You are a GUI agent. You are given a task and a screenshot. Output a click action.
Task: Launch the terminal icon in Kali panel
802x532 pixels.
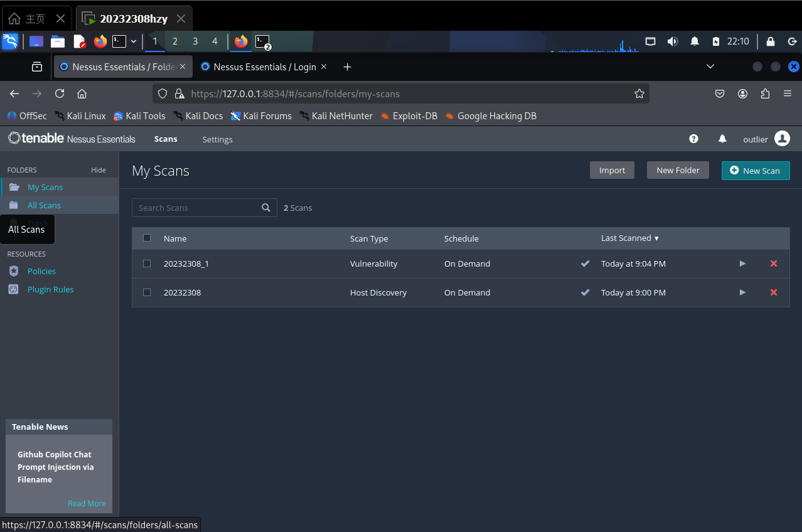pyautogui.click(x=119, y=41)
